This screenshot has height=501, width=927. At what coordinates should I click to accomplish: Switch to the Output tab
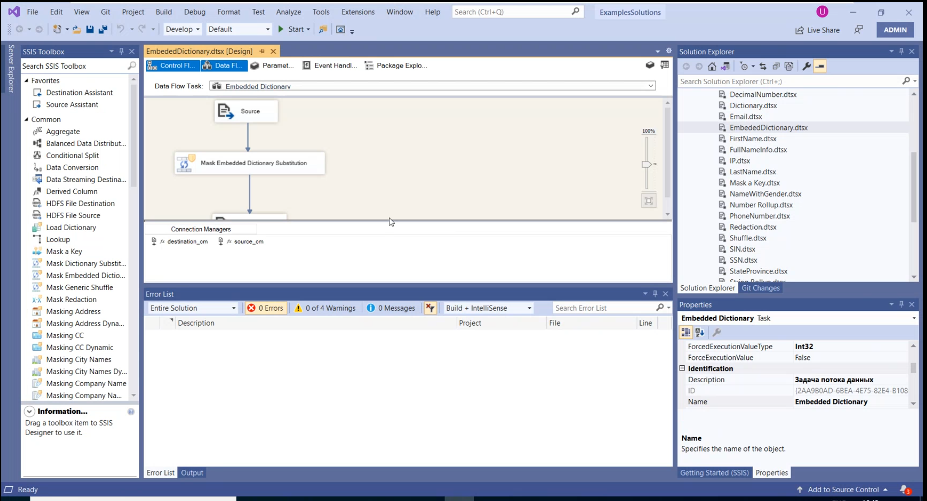point(192,473)
